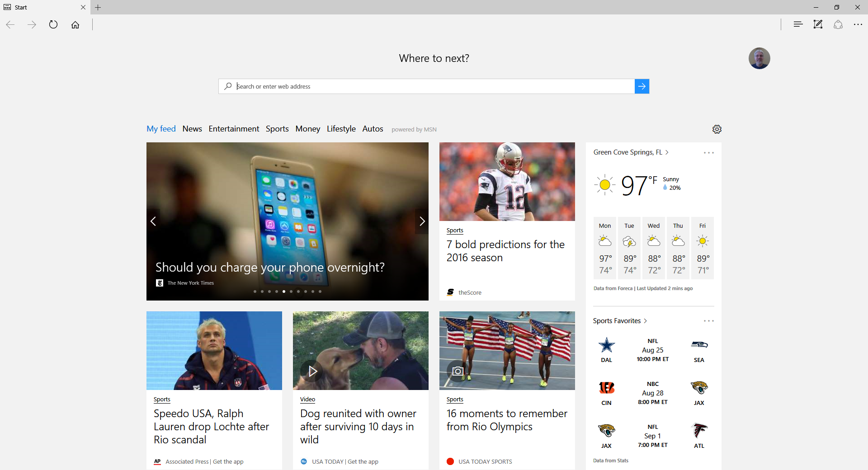
Task: Click Get the app for USA TODAY
Action: (363, 461)
